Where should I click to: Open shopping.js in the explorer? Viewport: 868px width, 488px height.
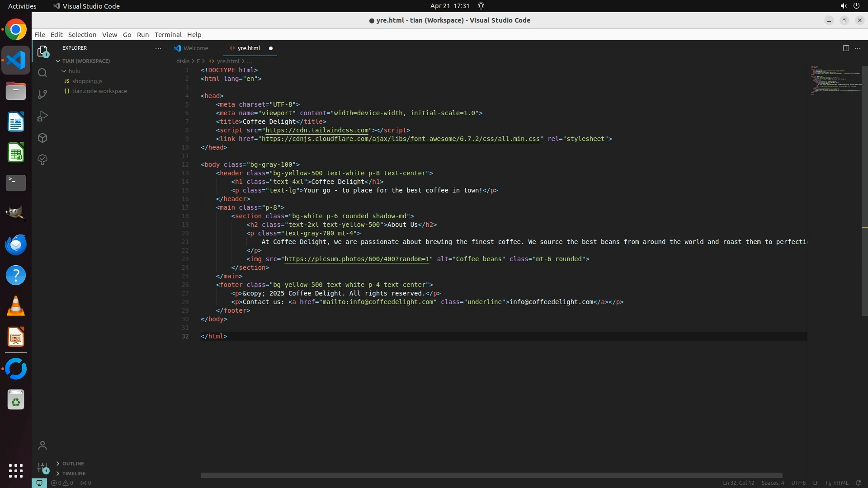point(87,81)
